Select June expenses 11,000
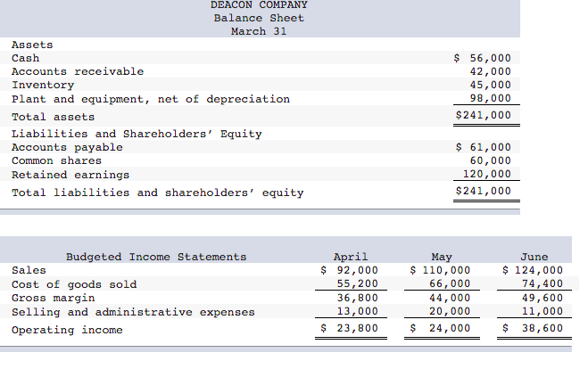This screenshot has width=588, height=369. (542, 311)
